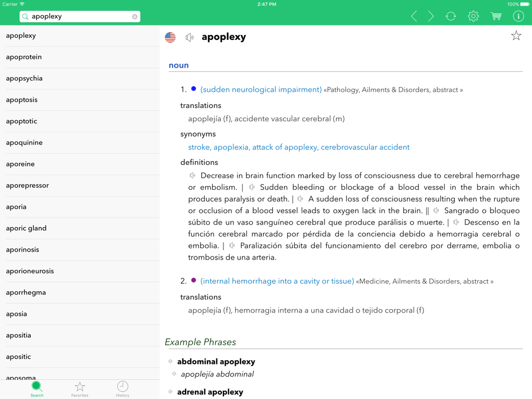Select 'aporeine' in the word list
This screenshot has width=532, height=399.
(80, 164)
